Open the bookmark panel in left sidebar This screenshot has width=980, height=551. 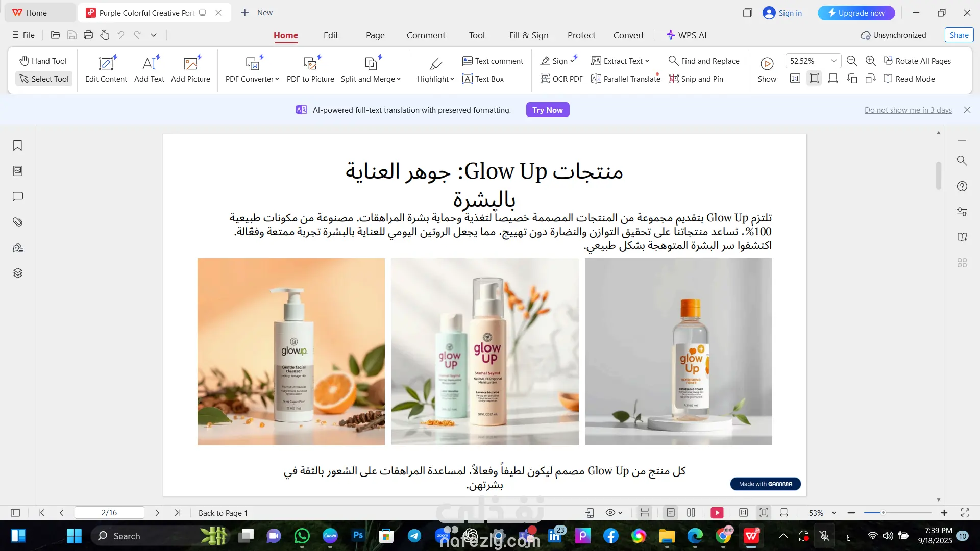click(x=17, y=145)
